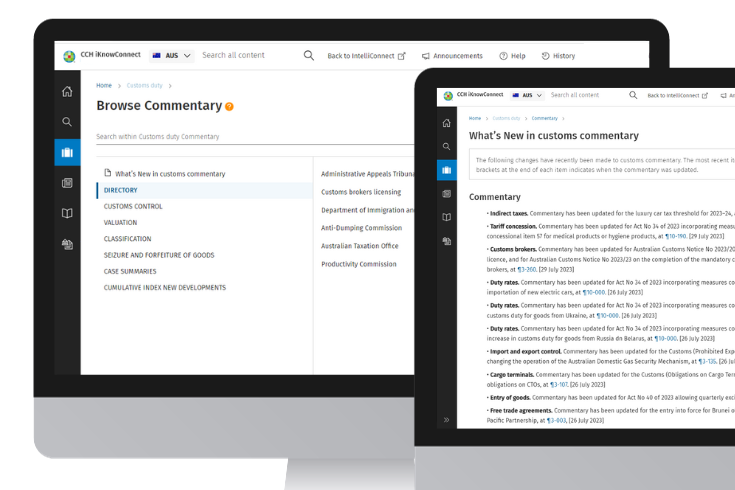The width and height of the screenshot is (735, 490).
Task: Open the book icon in left monitor sidebar
Action: pyautogui.click(x=67, y=213)
